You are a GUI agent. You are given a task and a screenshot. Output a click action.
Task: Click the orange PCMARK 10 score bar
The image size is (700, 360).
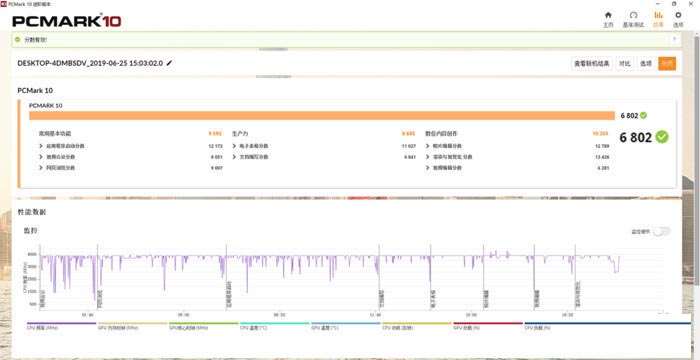pos(322,116)
